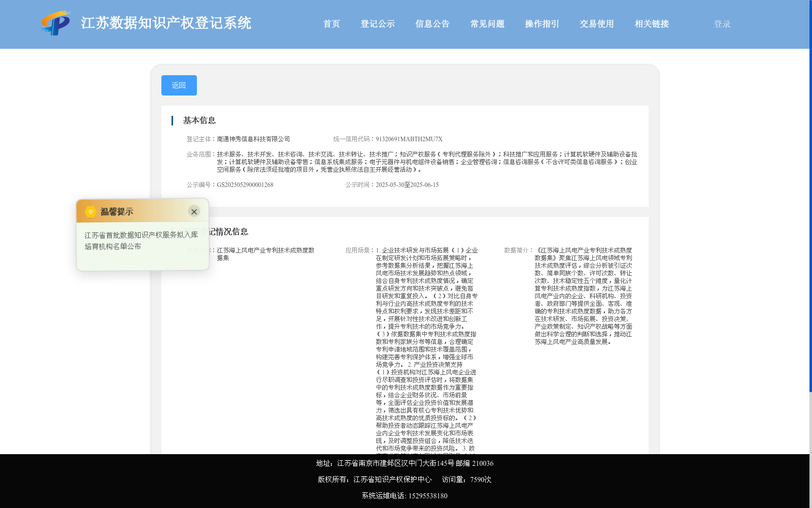Navigate to 交易使用
Viewport: 812px width, 508px height.
click(597, 24)
